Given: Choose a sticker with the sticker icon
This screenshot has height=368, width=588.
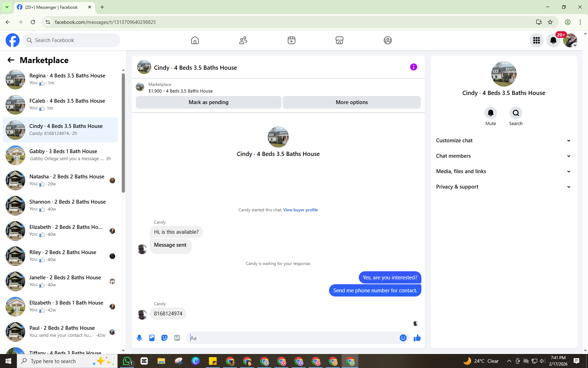Looking at the screenshot, I should click(164, 338).
